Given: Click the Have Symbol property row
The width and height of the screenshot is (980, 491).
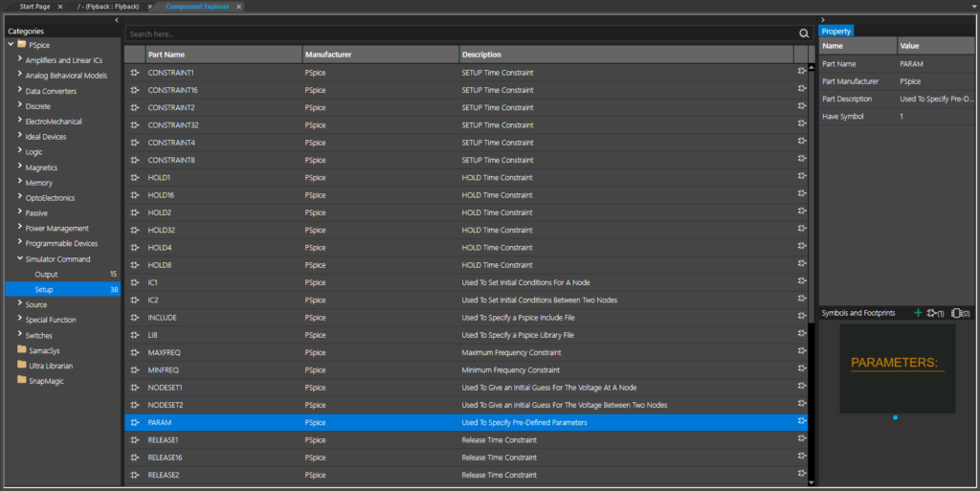Looking at the screenshot, I should [x=897, y=116].
